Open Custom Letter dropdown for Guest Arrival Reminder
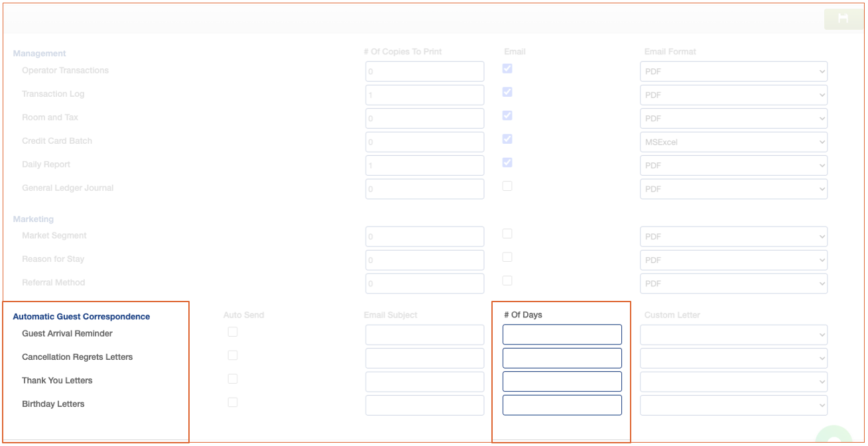 pyautogui.click(x=733, y=335)
